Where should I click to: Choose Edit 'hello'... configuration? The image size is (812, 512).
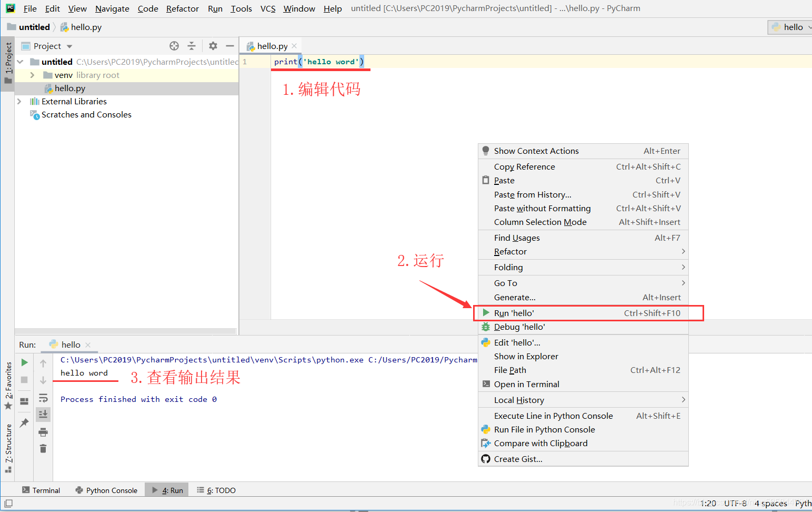click(583, 342)
